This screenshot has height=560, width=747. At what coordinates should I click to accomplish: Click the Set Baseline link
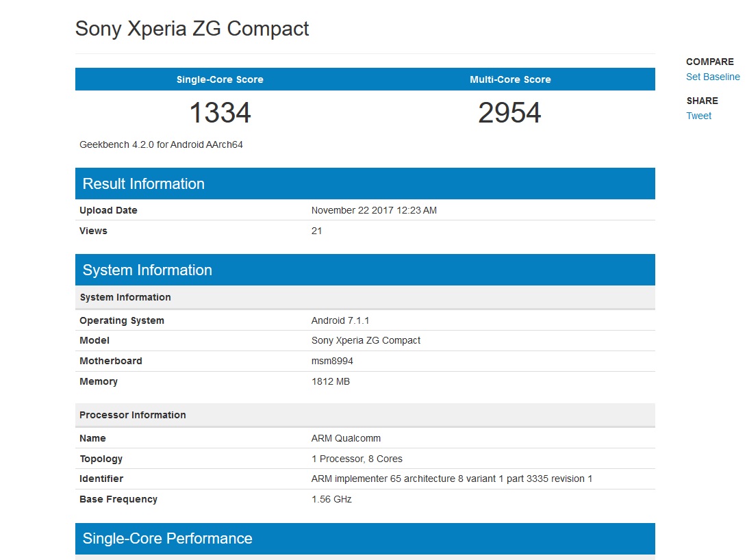[712, 77]
